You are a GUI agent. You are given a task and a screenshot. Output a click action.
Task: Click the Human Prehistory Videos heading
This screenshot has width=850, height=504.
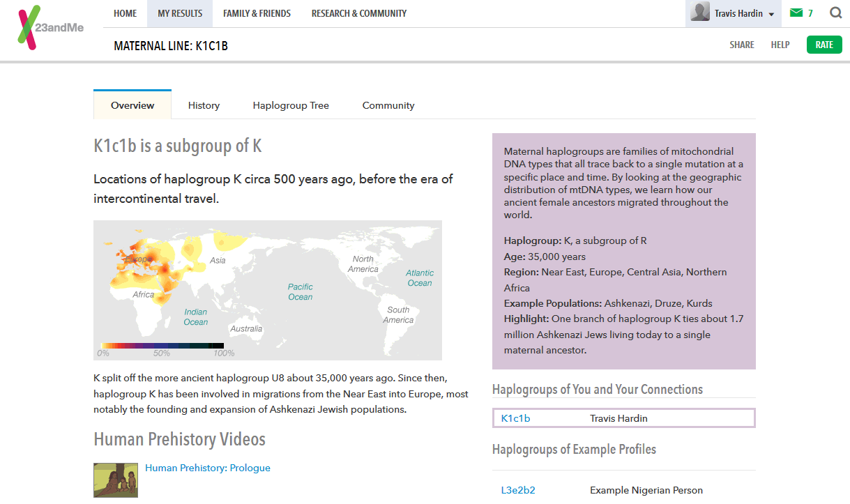[180, 439]
